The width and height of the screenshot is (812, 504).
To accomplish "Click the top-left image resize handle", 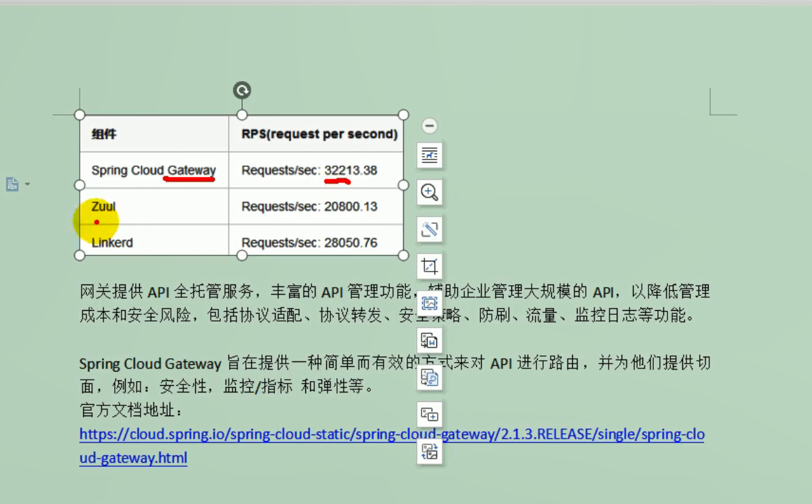I will pyautogui.click(x=80, y=115).
